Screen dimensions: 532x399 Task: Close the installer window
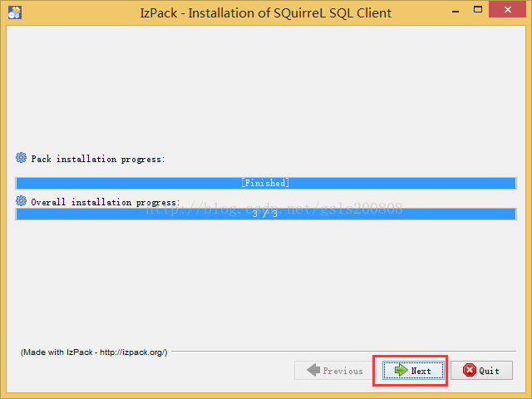pos(508,9)
